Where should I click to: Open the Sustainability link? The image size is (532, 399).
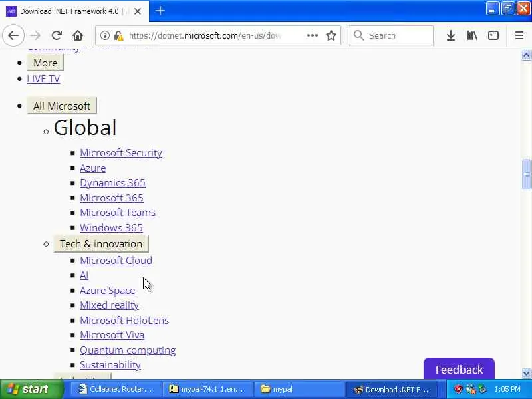click(x=110, y=365)
